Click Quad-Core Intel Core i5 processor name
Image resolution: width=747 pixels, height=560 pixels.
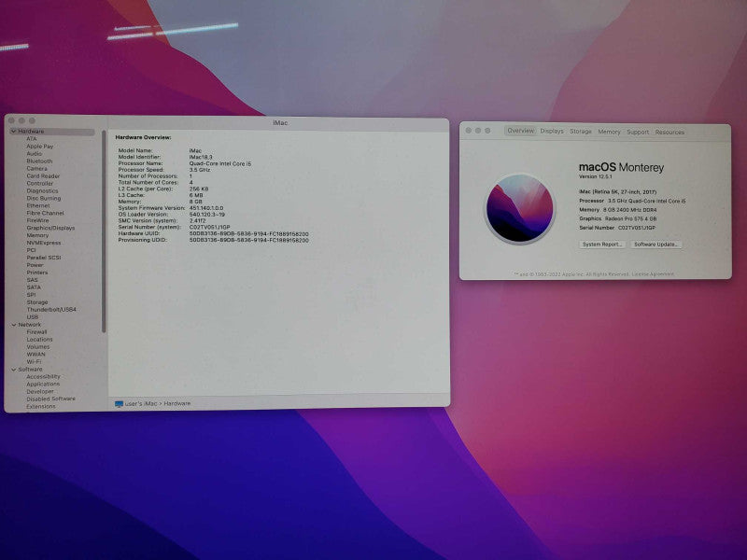[220, 163]
